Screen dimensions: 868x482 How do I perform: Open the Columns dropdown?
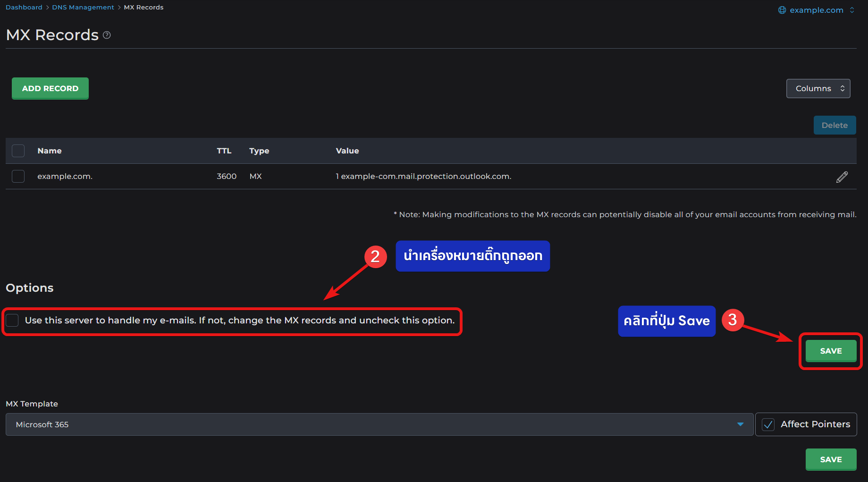point(818,88)
